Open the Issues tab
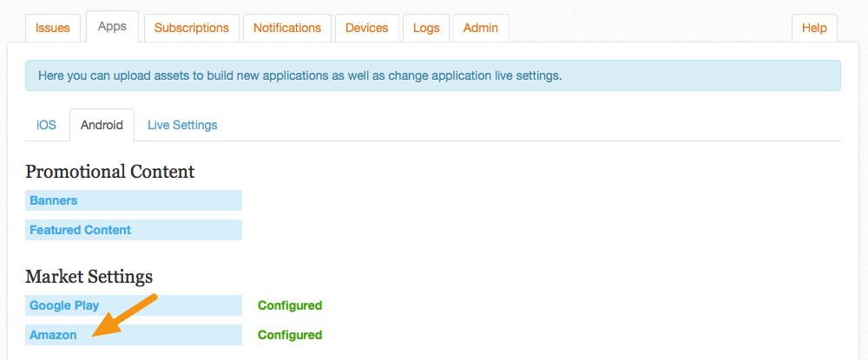Image resolution: width=868 pixels, height=360 pixels. (53, 28)
